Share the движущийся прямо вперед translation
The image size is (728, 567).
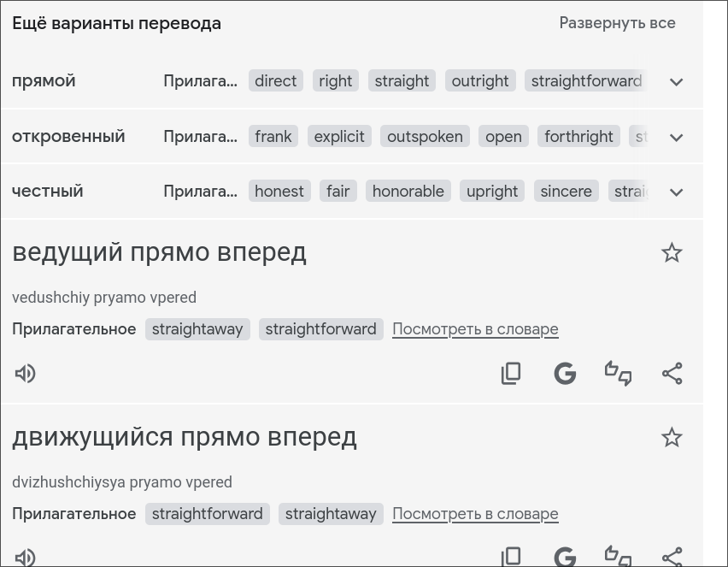(x=672, y=557)
